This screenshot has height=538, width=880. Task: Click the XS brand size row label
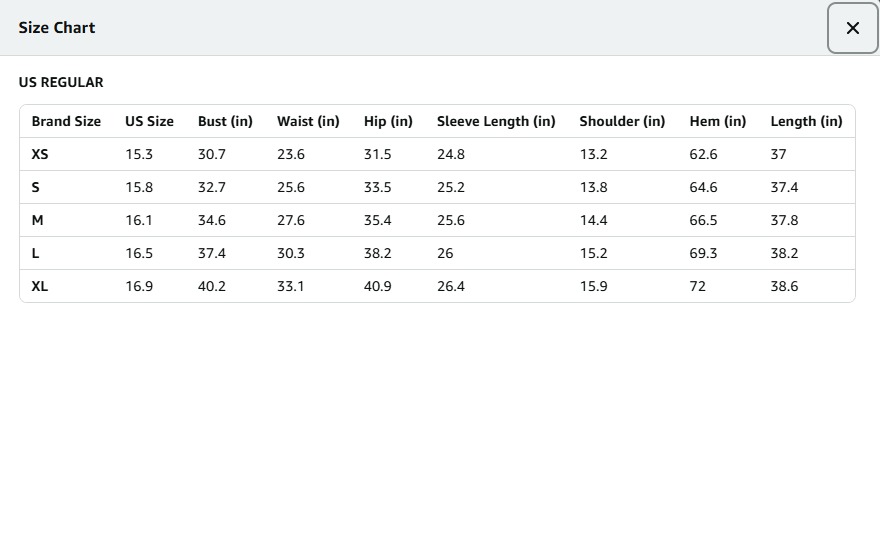point(40,154)
